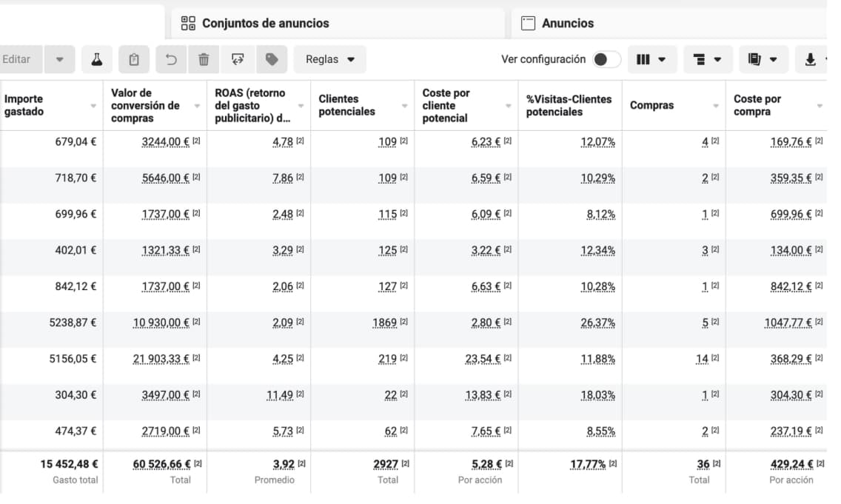Click the 21.903,33 € conversion value link
This screenshot has height=504, width=841.
[x=161, y=358]
